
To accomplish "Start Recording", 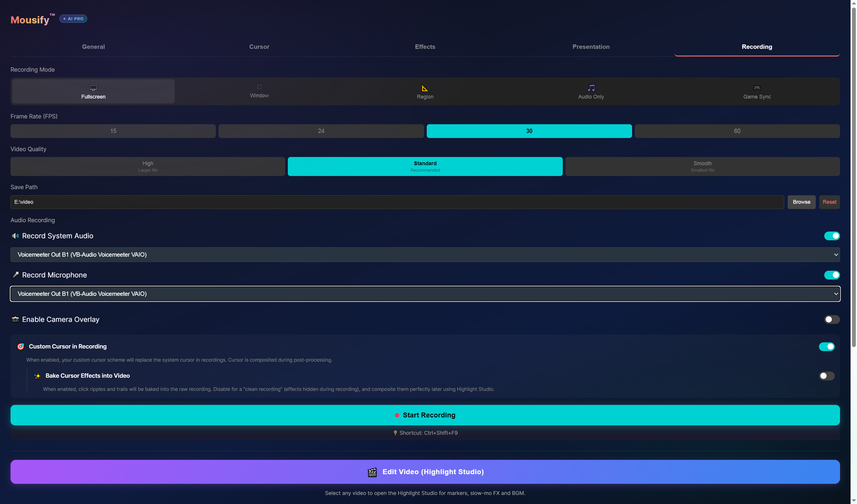I will [x=425, y=415].
